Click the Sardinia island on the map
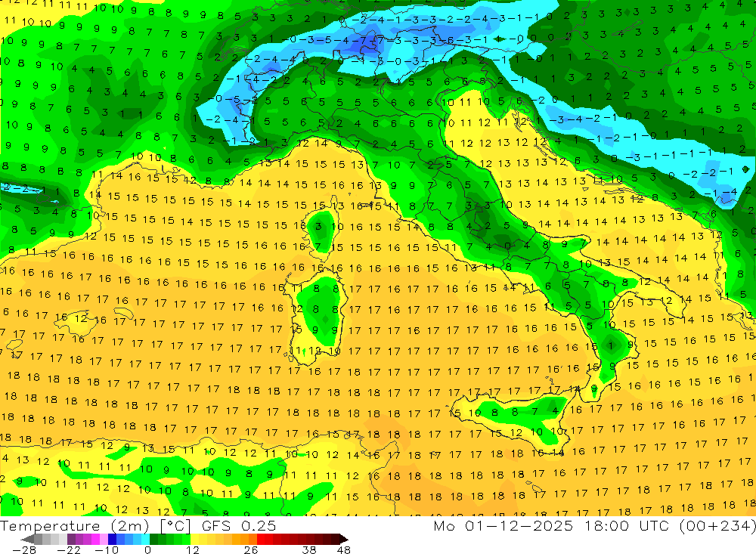756x554 pixels. [x=316, y=316]
